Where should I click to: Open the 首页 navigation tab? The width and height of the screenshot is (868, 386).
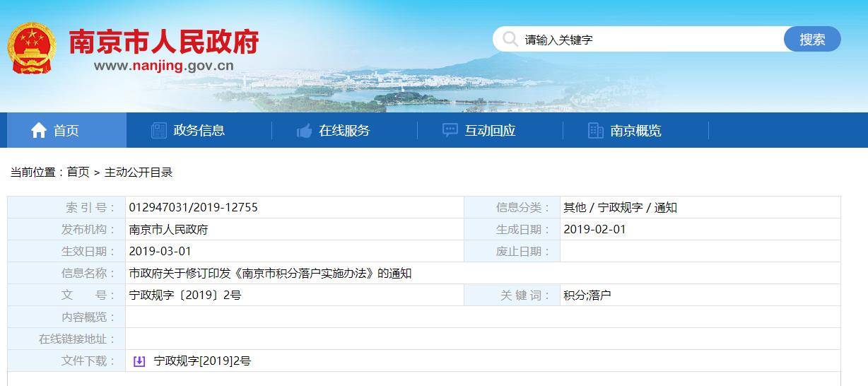66,130
